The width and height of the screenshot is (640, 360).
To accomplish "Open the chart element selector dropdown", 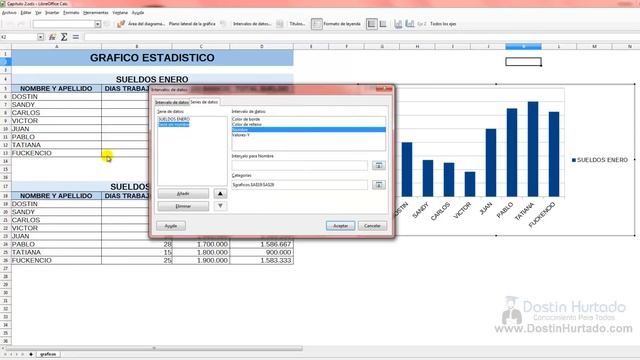I will click(98, 24).
